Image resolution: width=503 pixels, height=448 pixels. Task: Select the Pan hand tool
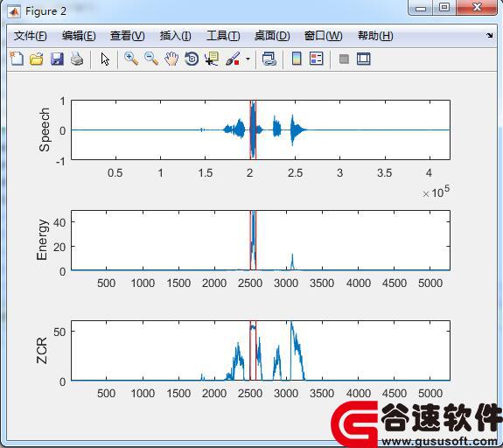point(171,59)
